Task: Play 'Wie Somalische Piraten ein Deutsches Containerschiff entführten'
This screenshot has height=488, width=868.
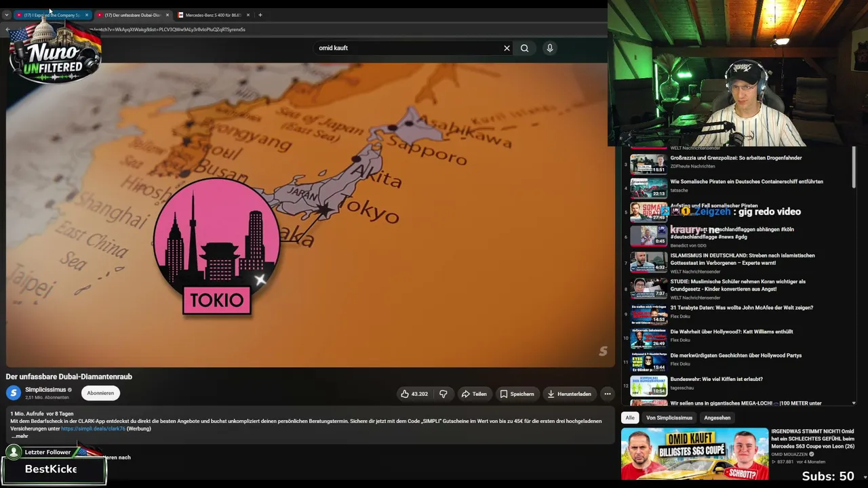Action: click(747, 182)
